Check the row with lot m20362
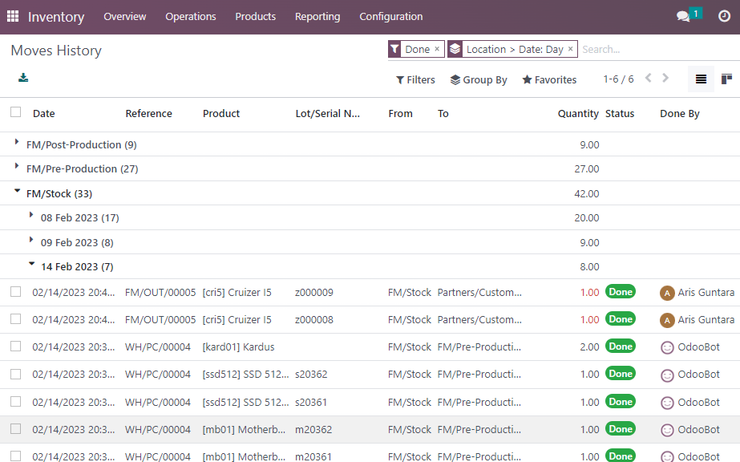 [16, 429]
